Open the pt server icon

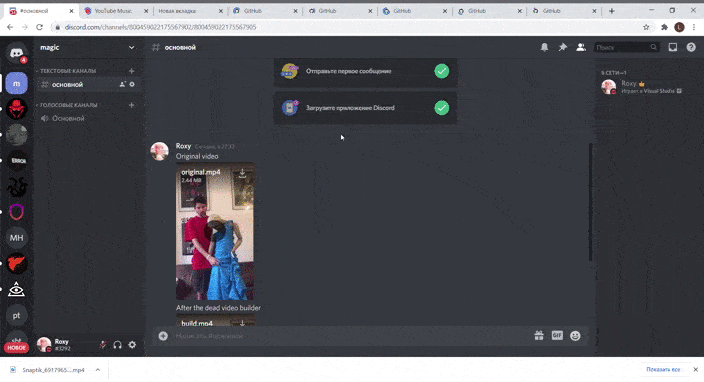(17, 315)
